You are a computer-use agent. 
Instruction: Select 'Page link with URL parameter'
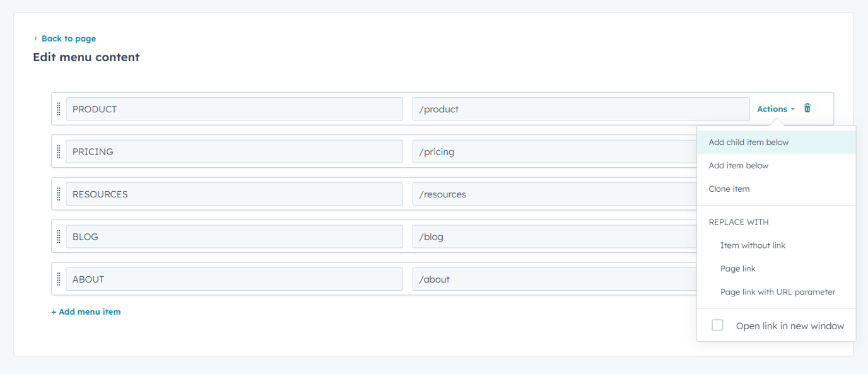[778, 291]
